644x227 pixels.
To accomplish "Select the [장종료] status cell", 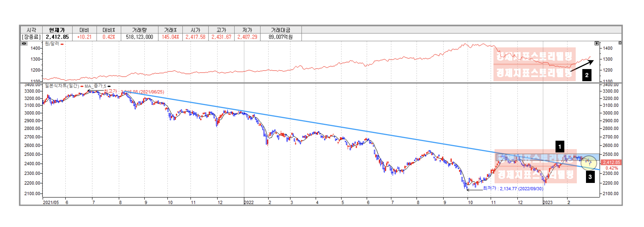I will [32, 37].
